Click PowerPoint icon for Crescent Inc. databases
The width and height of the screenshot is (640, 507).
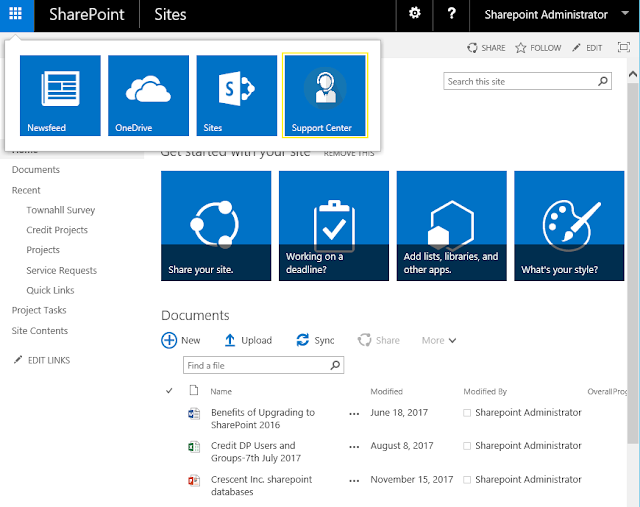(194, 480)
